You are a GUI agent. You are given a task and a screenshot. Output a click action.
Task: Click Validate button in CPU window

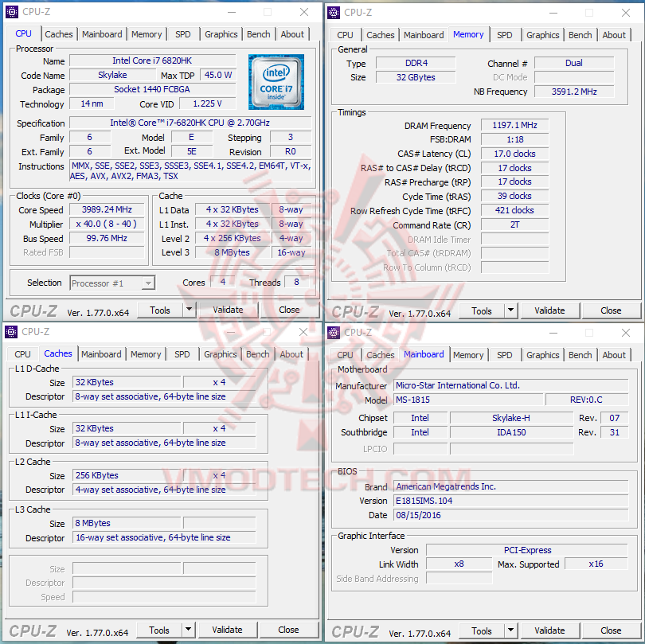(x=228, y=310)
